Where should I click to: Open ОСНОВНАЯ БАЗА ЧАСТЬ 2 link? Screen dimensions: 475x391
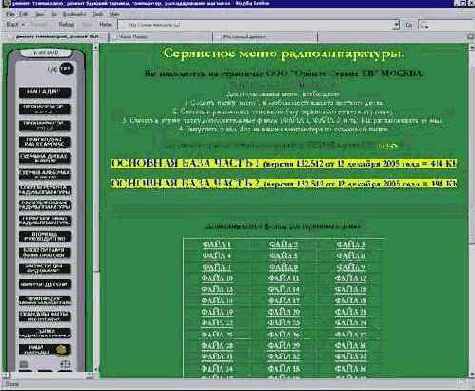click(284, 183)
